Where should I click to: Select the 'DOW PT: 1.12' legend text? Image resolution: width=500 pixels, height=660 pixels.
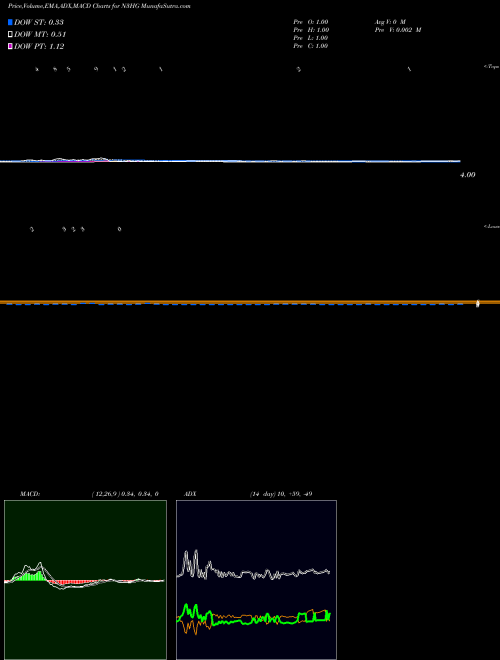point(39,46)
